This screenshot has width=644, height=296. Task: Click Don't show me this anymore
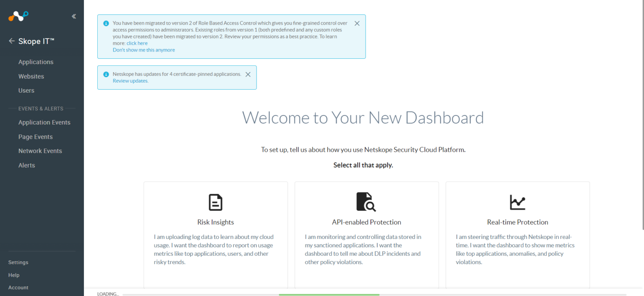click(x=143, y=49)
